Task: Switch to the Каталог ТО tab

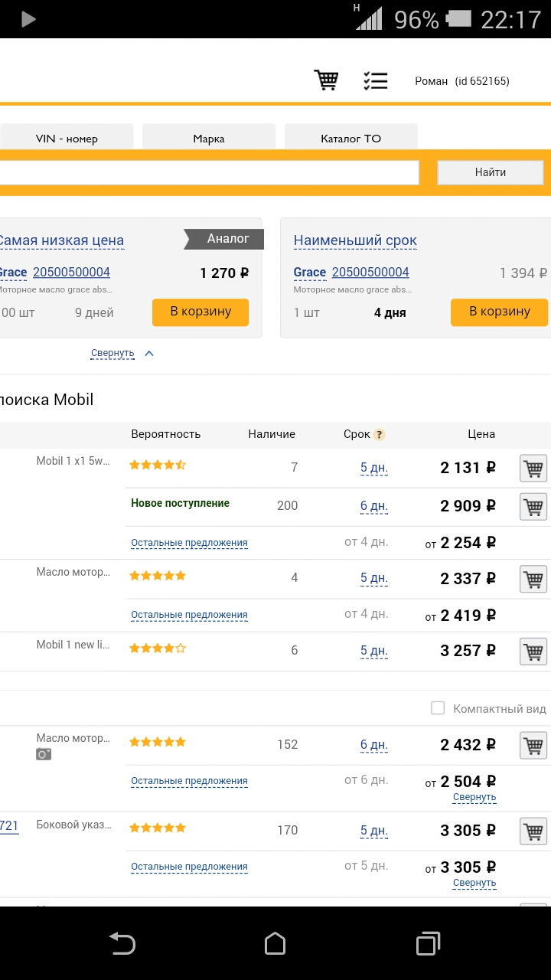Action: click(x=350, y=139)
